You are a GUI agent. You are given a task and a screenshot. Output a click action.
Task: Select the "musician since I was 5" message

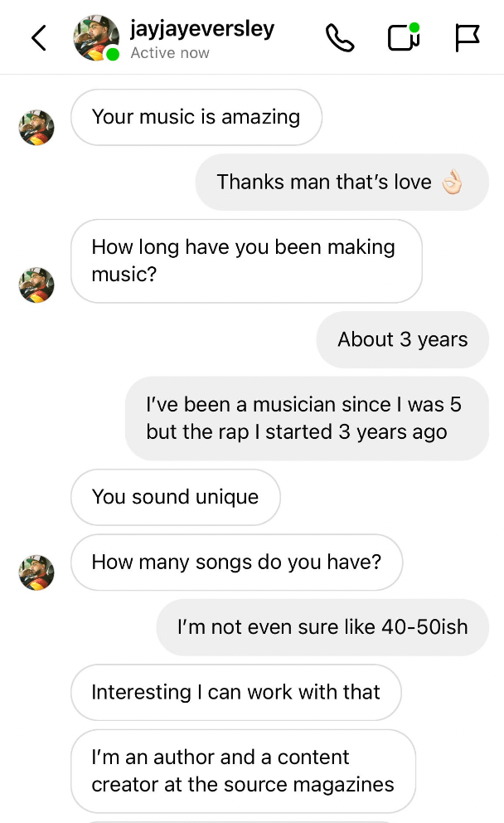click(x=306, y=418)
